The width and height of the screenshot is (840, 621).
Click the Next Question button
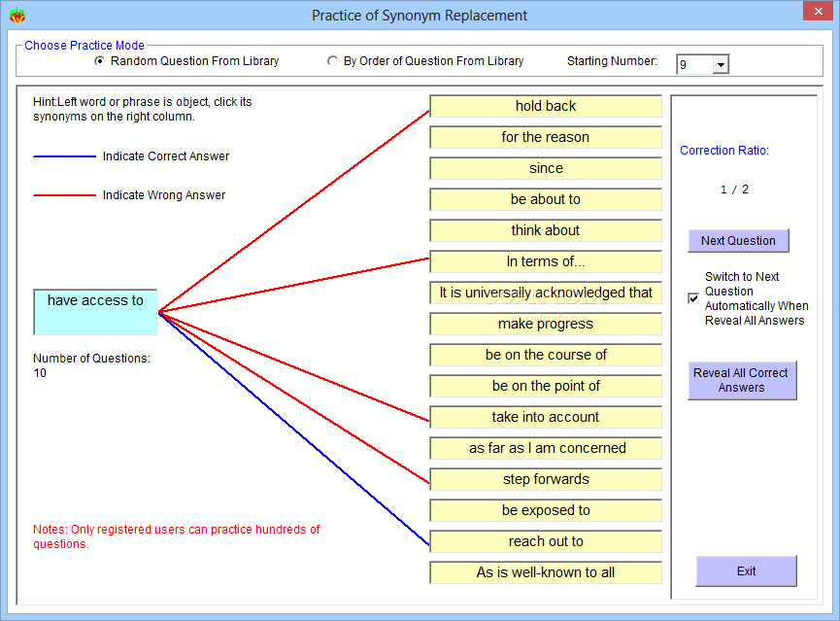tap(738, 241)
